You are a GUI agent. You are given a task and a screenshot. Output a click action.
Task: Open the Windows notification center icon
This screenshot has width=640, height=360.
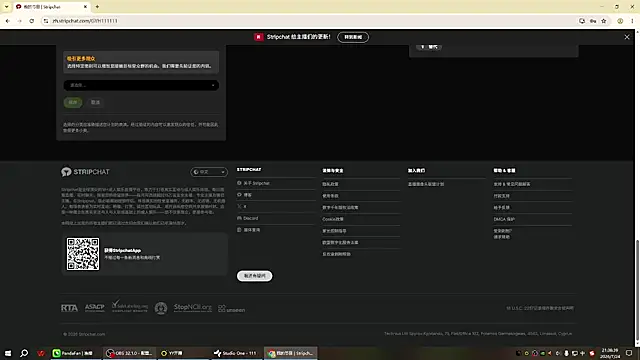629,353
